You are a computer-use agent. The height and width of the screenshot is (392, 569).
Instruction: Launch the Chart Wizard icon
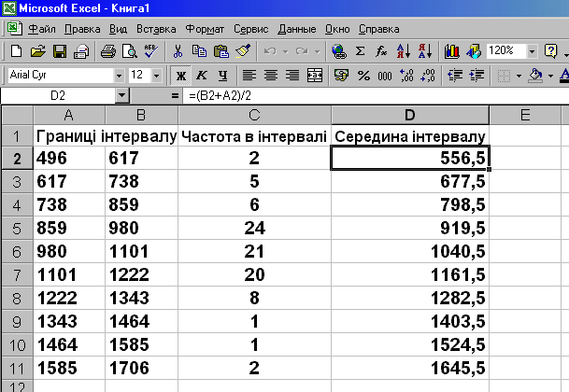click(452, 51)
